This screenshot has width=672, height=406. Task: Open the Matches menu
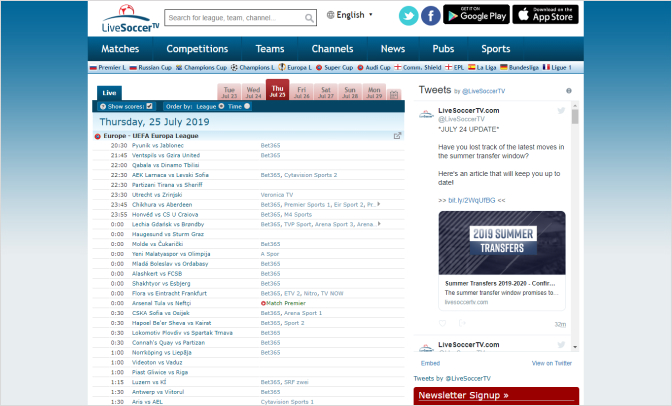pos(120,49)
